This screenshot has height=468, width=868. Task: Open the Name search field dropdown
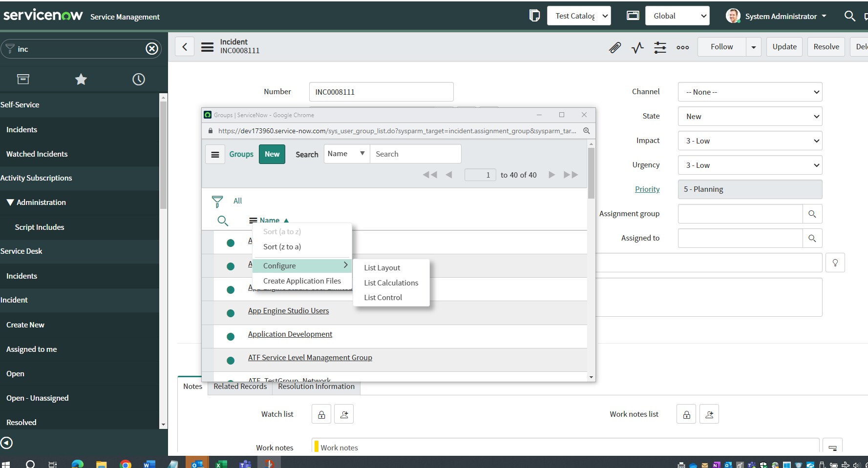346,154
